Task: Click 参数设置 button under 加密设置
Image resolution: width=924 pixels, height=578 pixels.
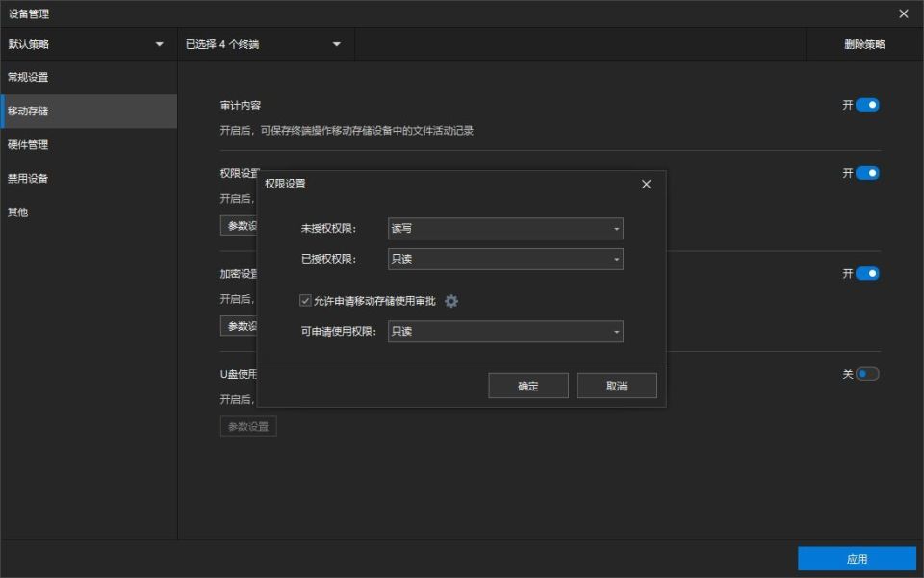Action: coord(240,326)
